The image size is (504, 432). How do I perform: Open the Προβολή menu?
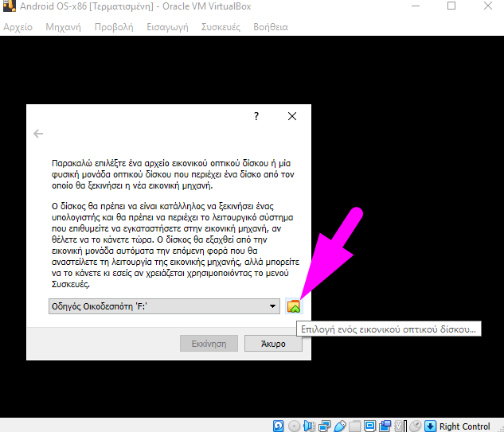coord(114,27)
